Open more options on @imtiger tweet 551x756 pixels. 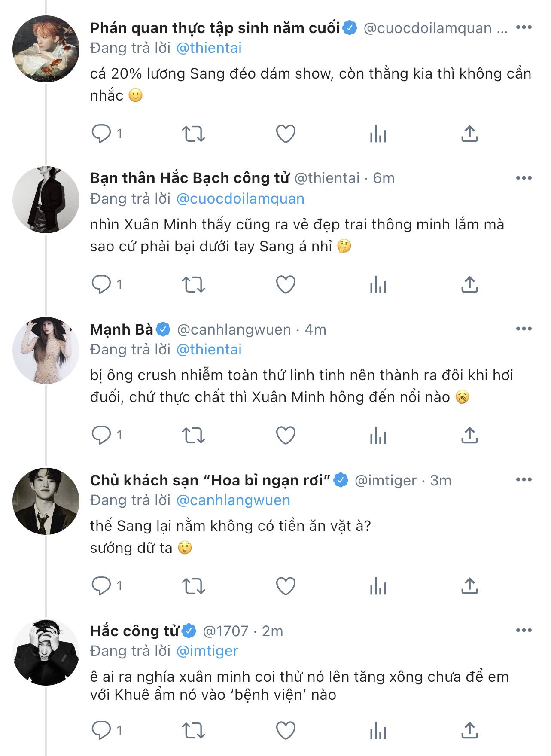click(x=524, y=480)
